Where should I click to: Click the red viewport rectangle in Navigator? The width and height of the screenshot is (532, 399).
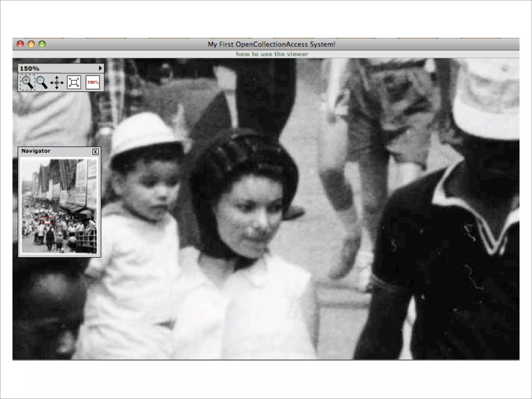48,221
